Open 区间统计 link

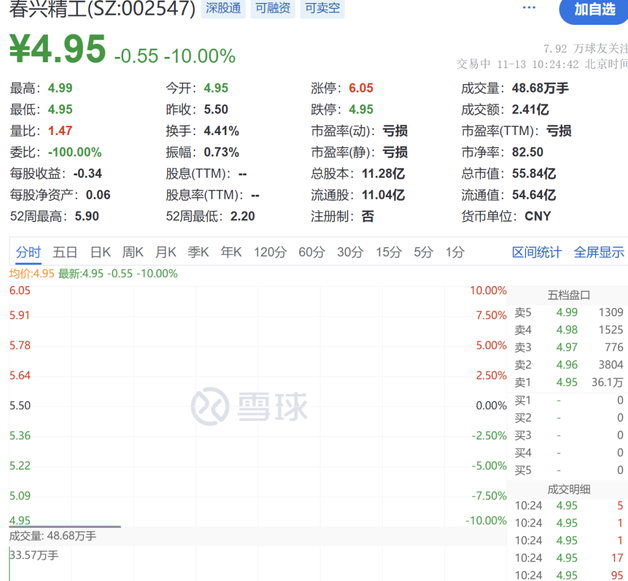click(537, 252)
